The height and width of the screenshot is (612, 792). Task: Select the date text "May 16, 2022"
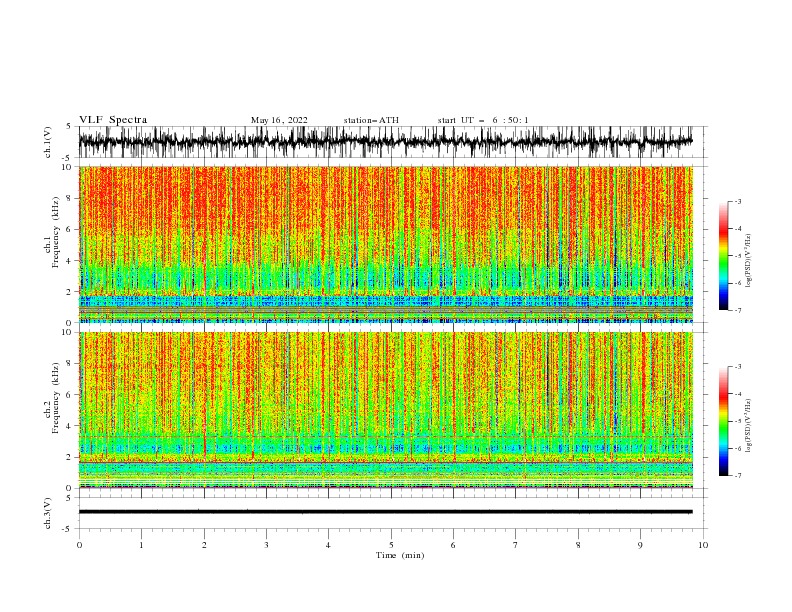coord(279,120)
